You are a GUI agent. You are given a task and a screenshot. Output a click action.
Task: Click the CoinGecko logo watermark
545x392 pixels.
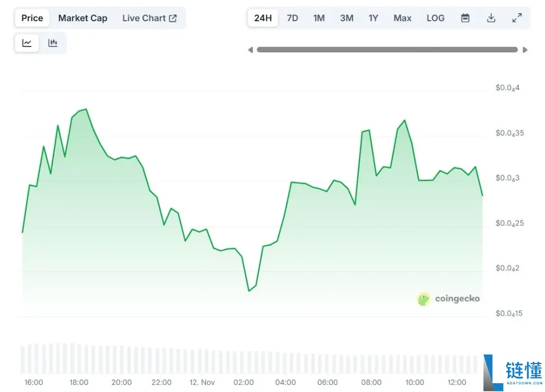click(448, 299)
